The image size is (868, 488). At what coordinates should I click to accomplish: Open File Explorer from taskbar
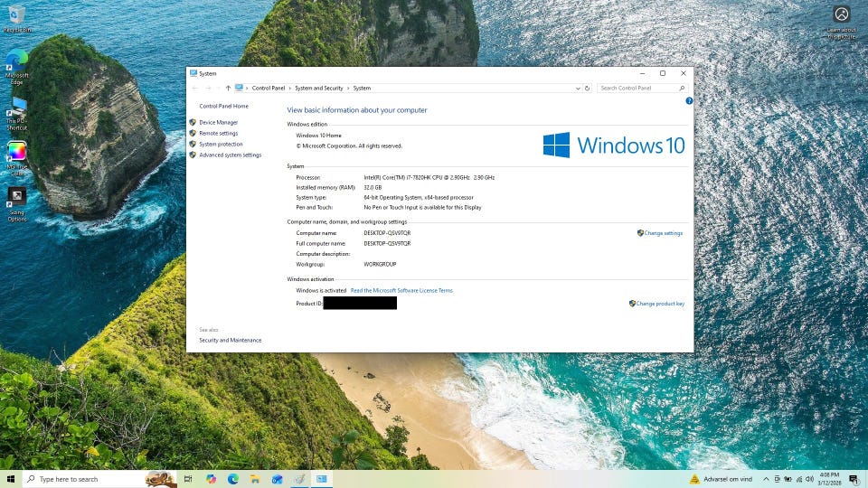(x=255, y=479)
